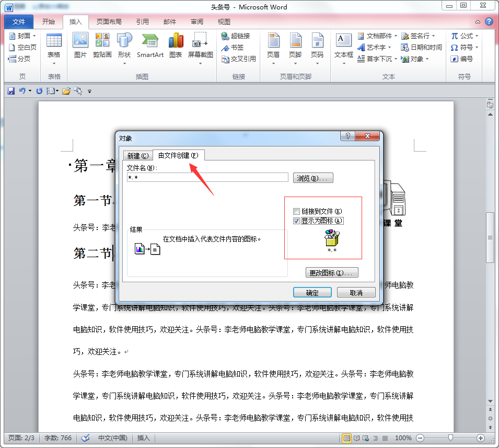Add a bookmark (书签)
The width and height of the screenshot is (499, 448).
tap(233, 48)
